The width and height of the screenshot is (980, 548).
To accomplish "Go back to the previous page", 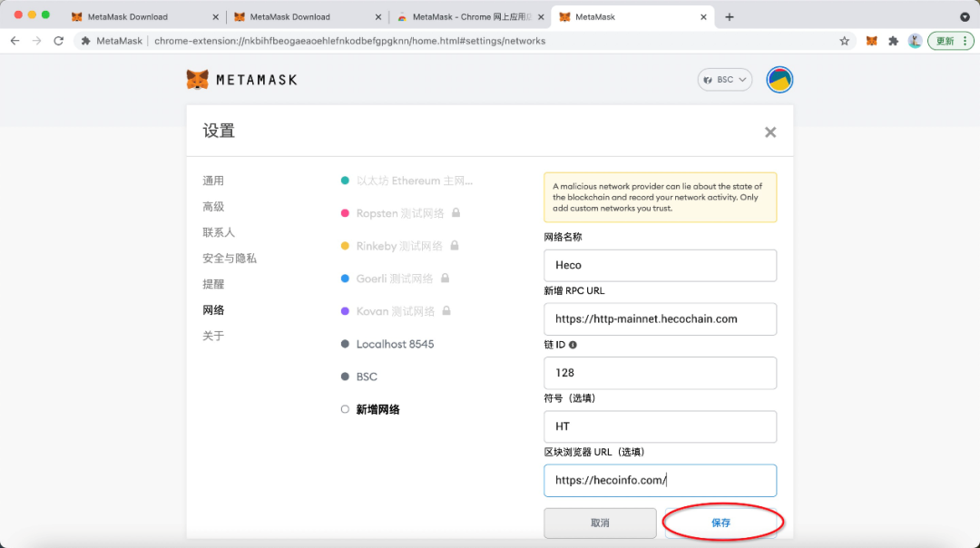I will pyautogui.click(x=15, y=41).
